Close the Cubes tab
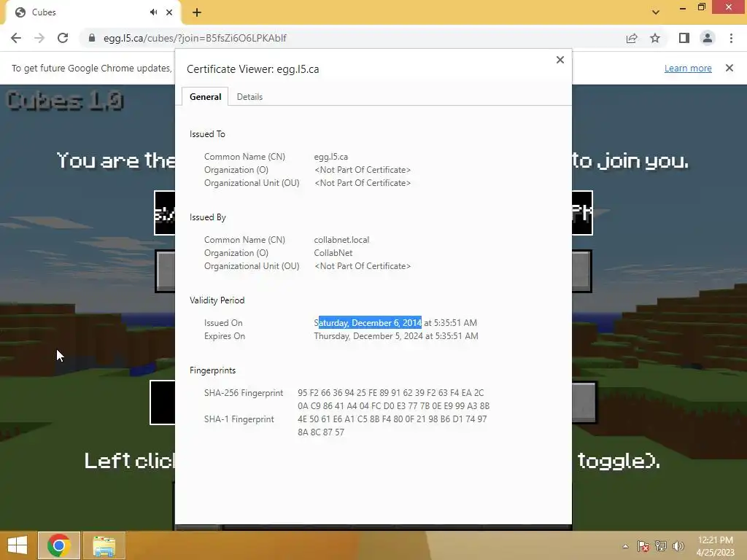 (x=169, y=12)
